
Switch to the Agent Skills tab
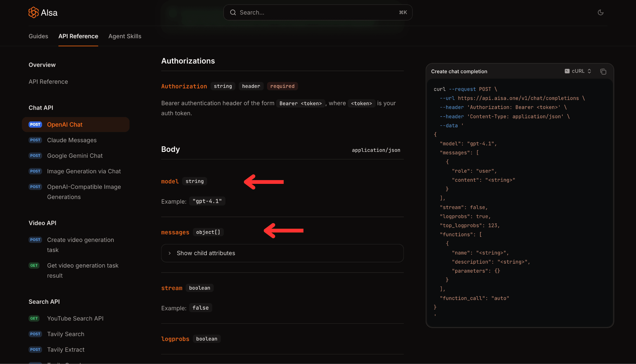(125, 36)
